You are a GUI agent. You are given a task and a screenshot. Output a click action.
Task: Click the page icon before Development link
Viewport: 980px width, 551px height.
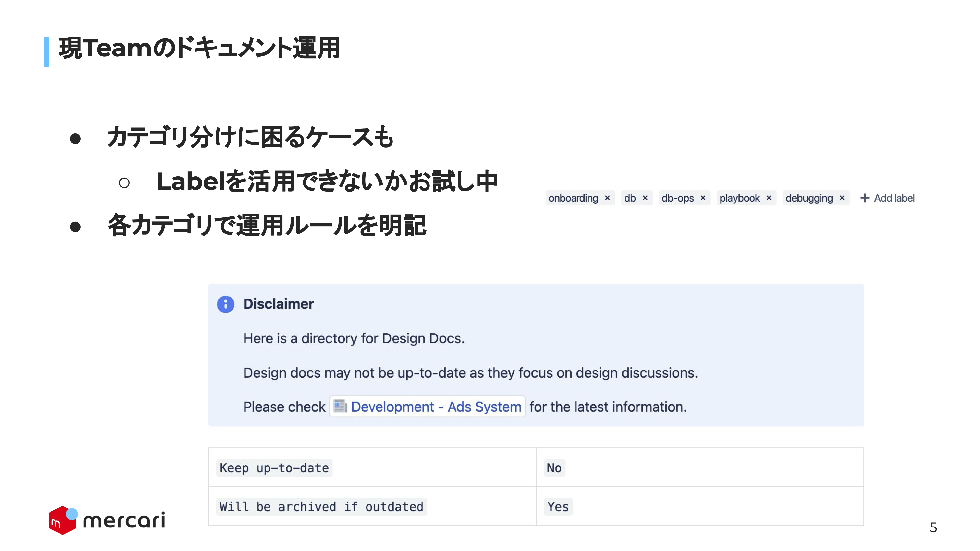click(x=340, y=406)
